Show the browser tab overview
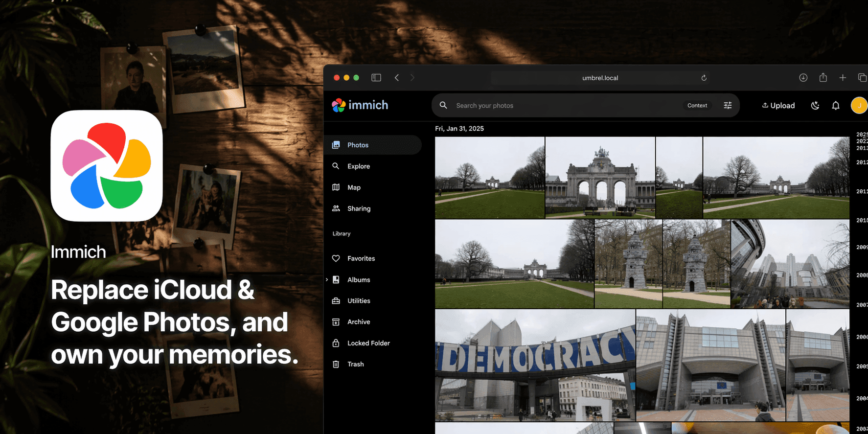This screenshot has width=868, height=434. [862, 78]
